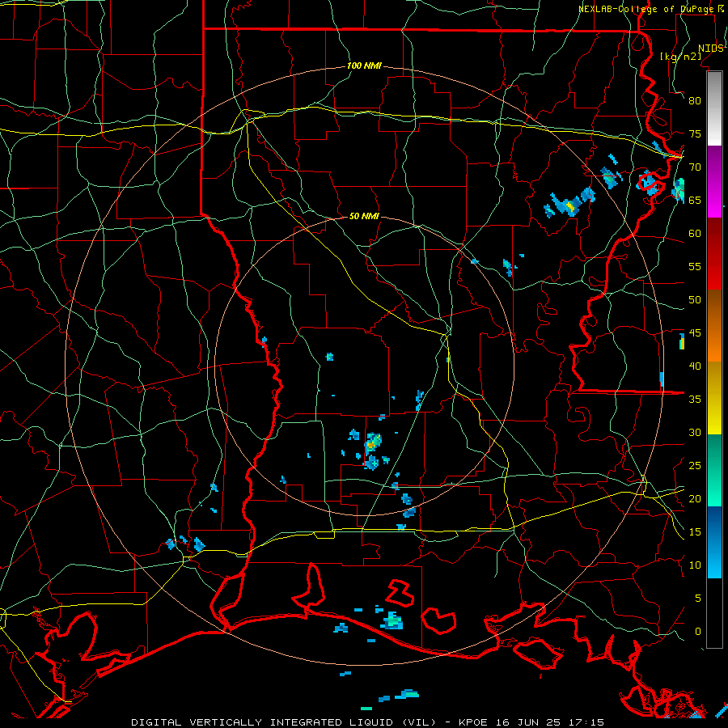Click the 70 scale value
Image resolution: width=728 pixels, height=728 pixels.
[695, 167]
